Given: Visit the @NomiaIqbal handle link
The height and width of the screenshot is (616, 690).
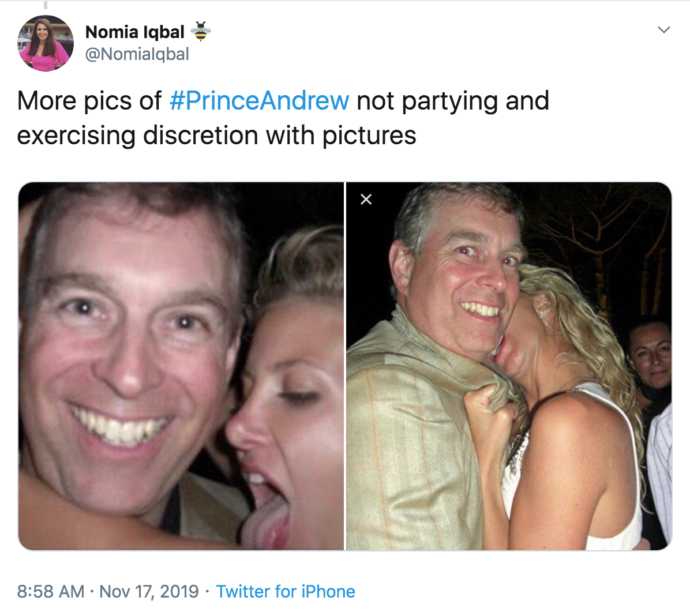Looking at the screenshot, I should (x=137, y=54).
